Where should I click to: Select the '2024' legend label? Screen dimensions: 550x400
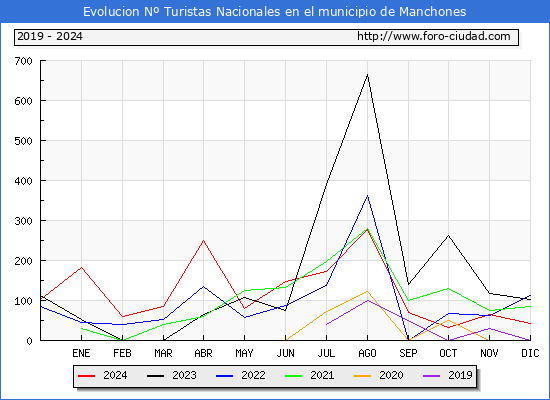[115, 375]
